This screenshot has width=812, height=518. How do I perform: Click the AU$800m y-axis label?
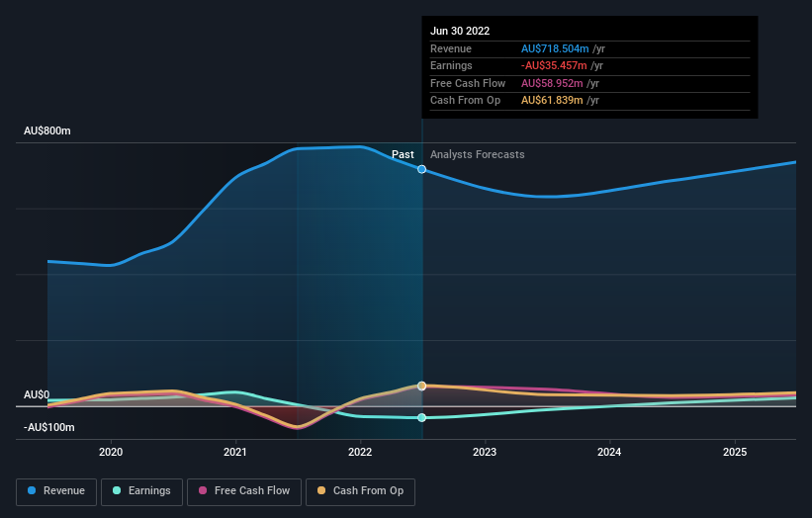pos(47,130)
